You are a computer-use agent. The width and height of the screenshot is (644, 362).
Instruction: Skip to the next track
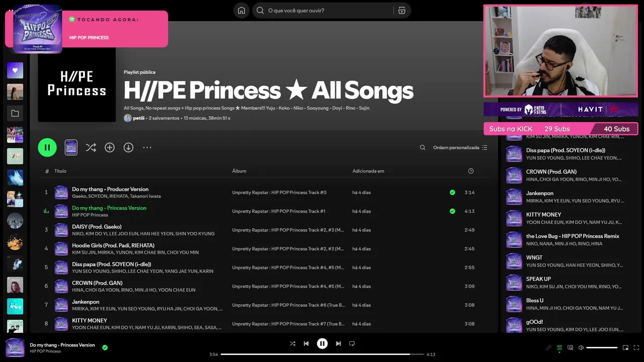click(x=338, y=343)
